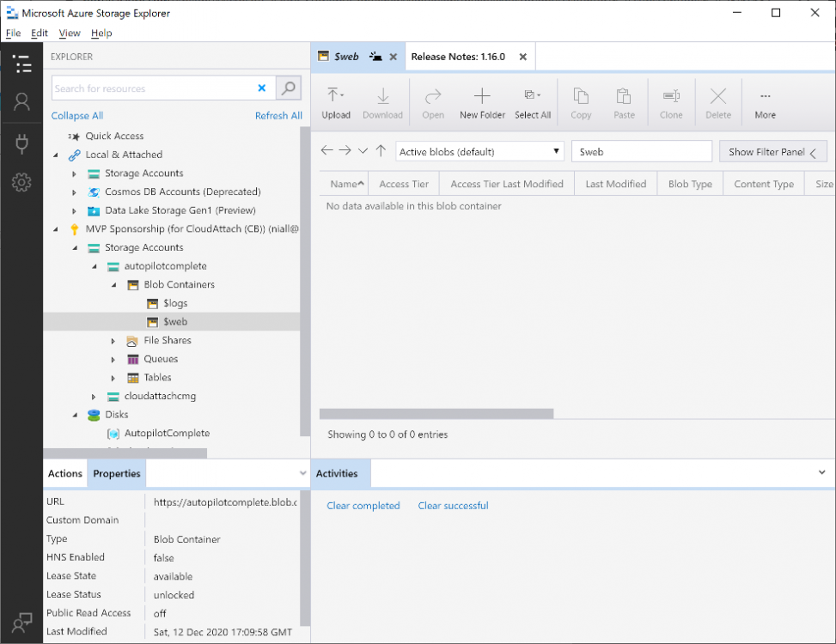Click the Refresh All link
Viewport: 836px width, 644px height.
(278, 116)
